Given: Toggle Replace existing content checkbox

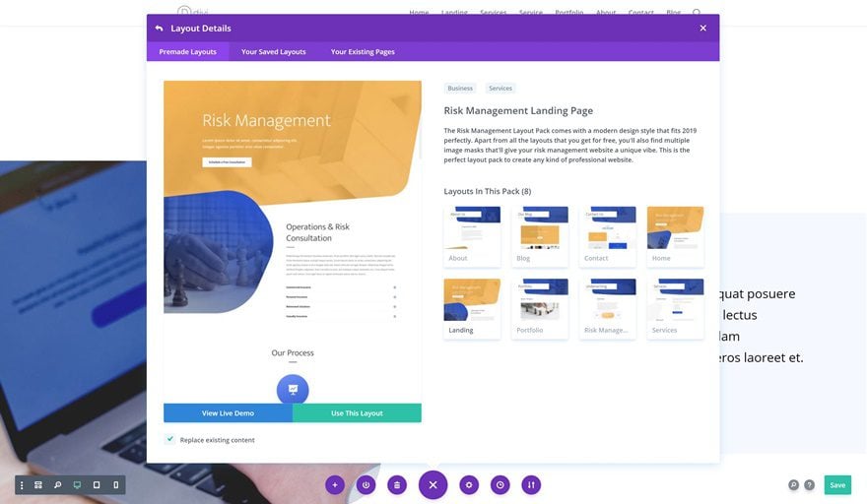Looking at the screenshot, I should tap(169, 439).
